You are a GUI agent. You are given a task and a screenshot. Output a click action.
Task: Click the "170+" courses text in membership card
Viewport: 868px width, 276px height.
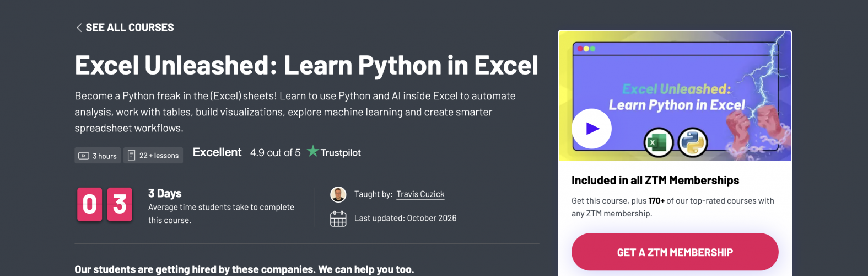[x=656, y=201]
